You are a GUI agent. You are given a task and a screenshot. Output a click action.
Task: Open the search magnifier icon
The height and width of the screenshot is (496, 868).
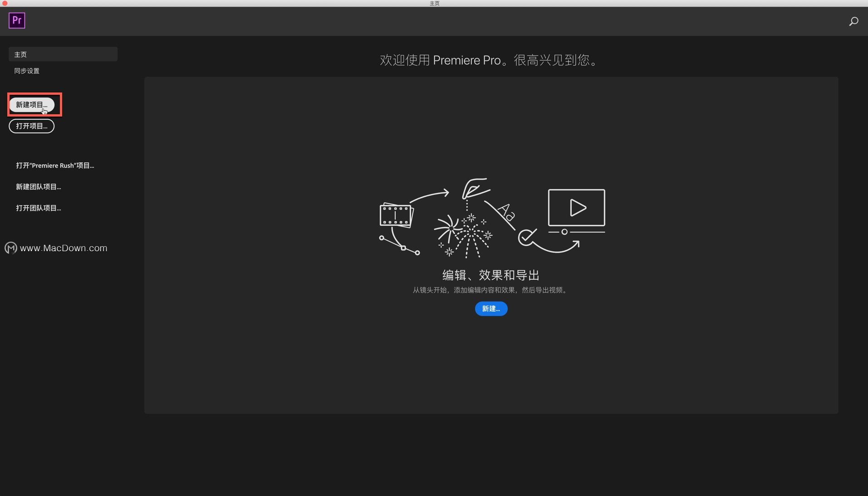click(853, 21)
